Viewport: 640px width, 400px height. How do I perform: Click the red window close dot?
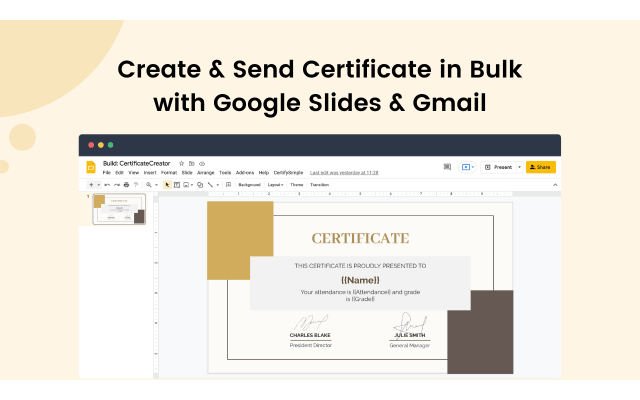pos(91,145)
